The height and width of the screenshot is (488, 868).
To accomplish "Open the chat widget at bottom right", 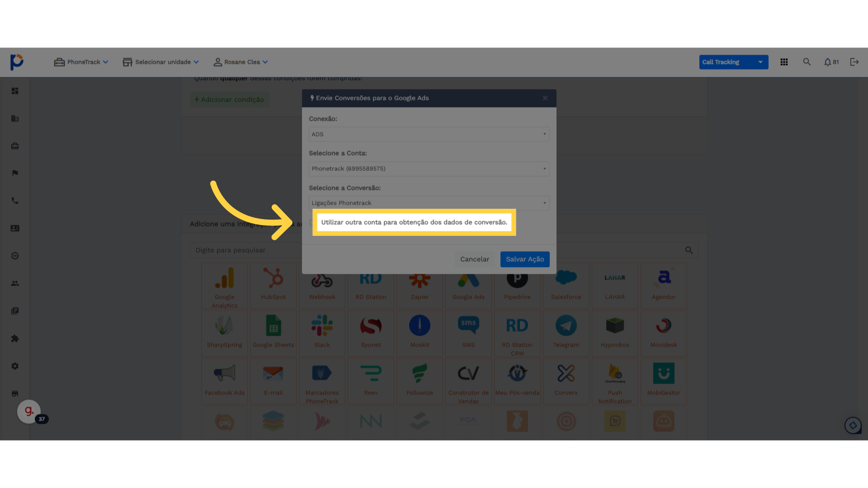I will (853, 425).
